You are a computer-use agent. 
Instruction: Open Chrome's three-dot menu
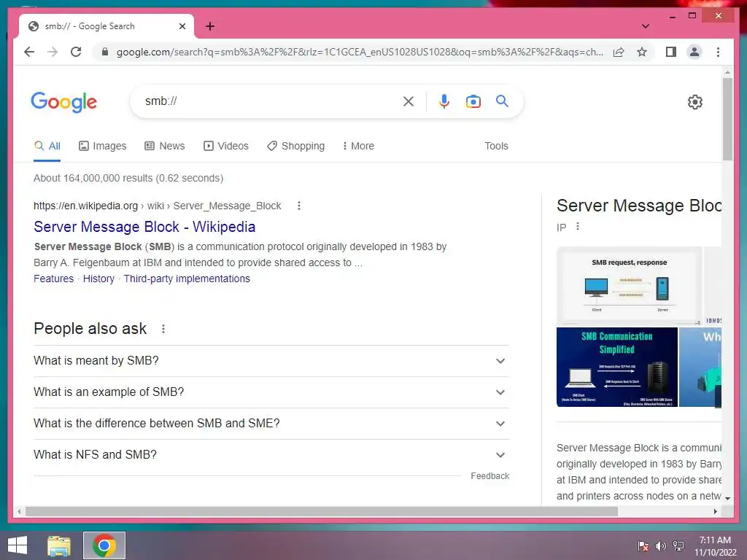click(x=718, y=52)
